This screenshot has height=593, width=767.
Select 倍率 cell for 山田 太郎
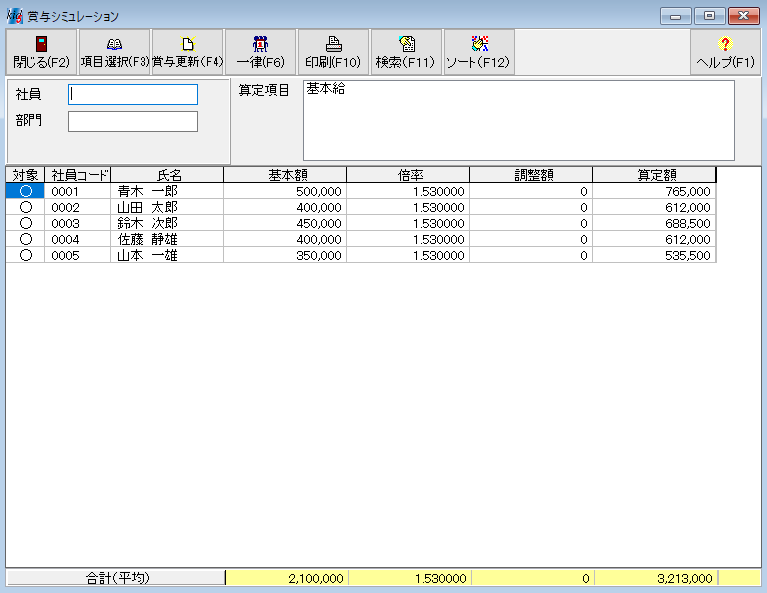(408, 207)
